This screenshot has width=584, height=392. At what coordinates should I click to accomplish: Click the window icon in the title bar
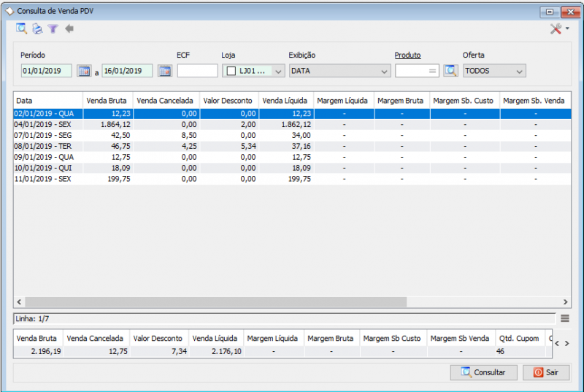(x=9, y=11)
